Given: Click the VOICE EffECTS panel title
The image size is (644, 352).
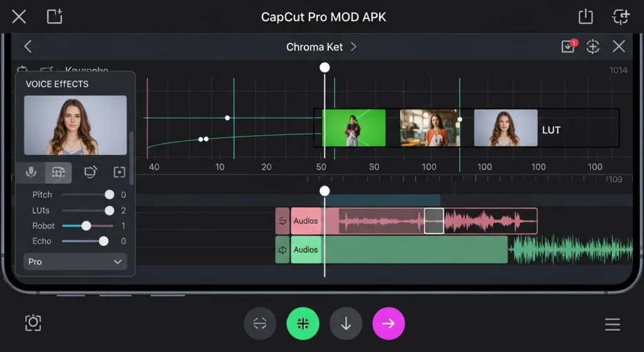Looking at the screenshot, I should pyautogui.click(x=57, y=84).
